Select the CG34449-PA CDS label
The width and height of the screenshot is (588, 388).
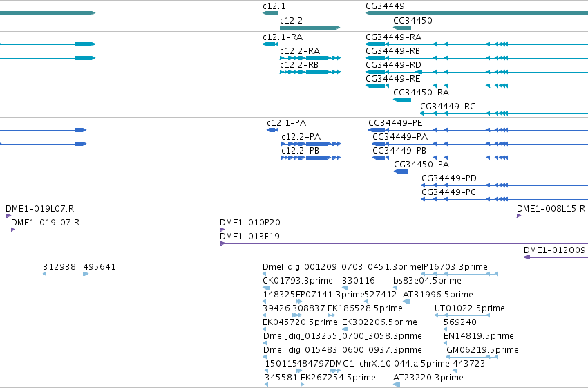pos(400,137)
